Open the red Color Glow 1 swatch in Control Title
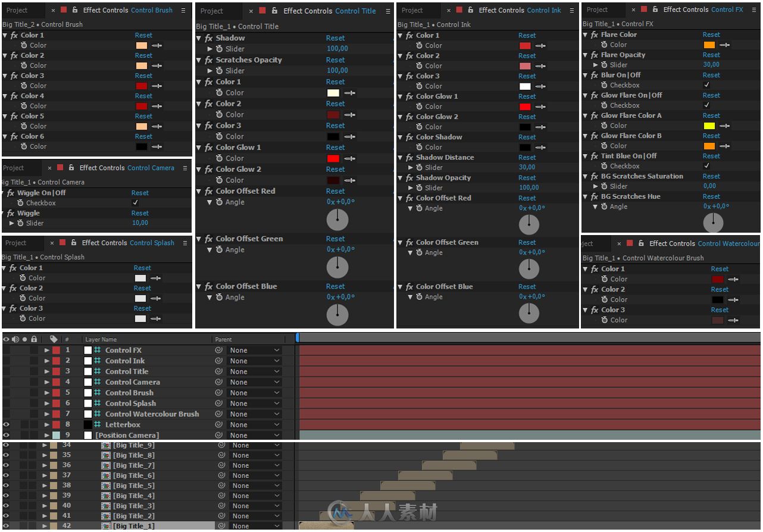763x532 pixels. [333, 158]
